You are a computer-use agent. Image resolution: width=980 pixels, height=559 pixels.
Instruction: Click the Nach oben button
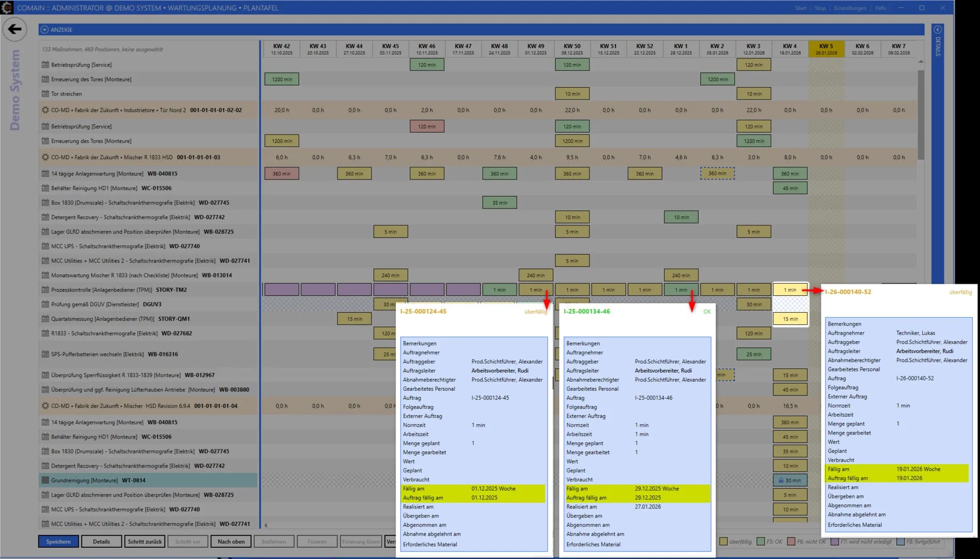point(231,541)
